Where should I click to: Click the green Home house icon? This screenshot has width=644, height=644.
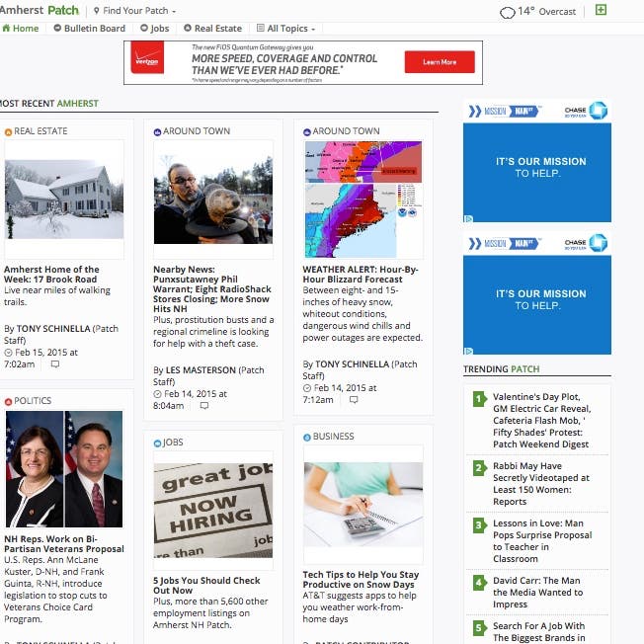[6, 28]
